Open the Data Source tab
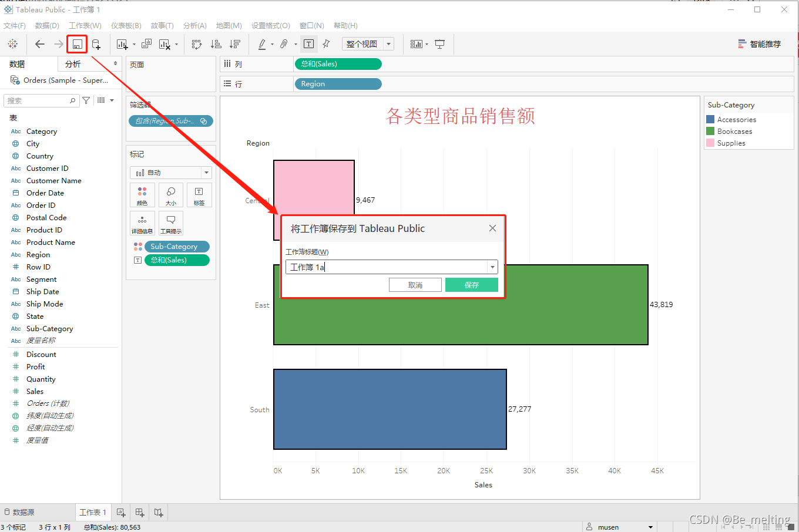 coord(19,512)
